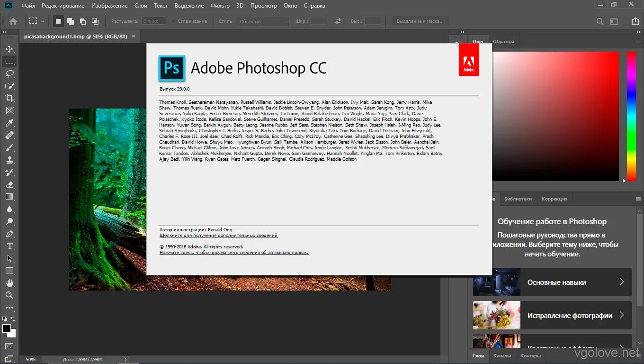Select the Dodge tool
The width and height of the screenshot is (644, 364).
9,221
